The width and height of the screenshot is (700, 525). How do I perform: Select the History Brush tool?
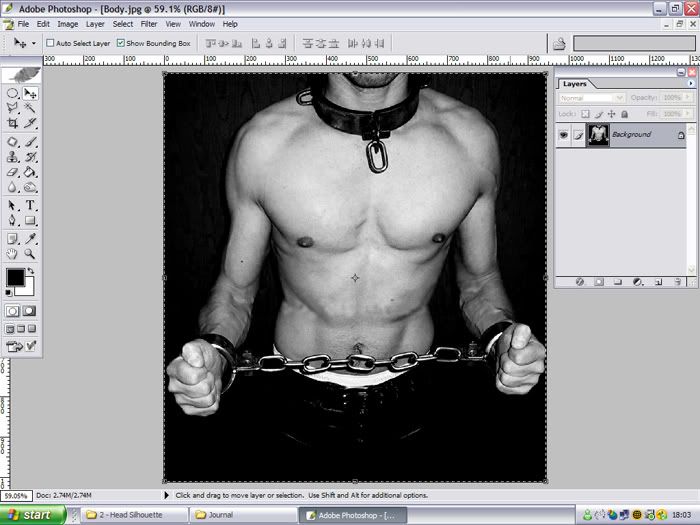[x=30, y=157]
